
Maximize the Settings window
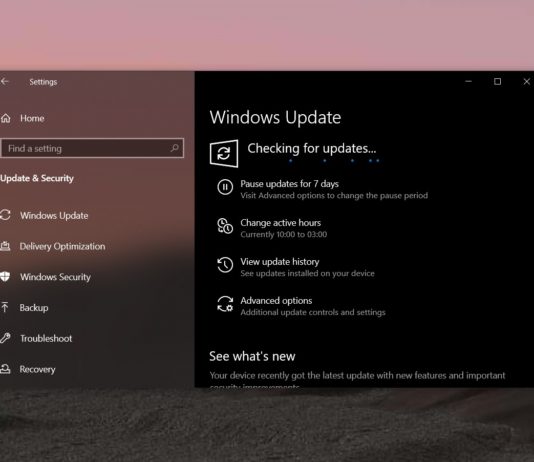497,81
